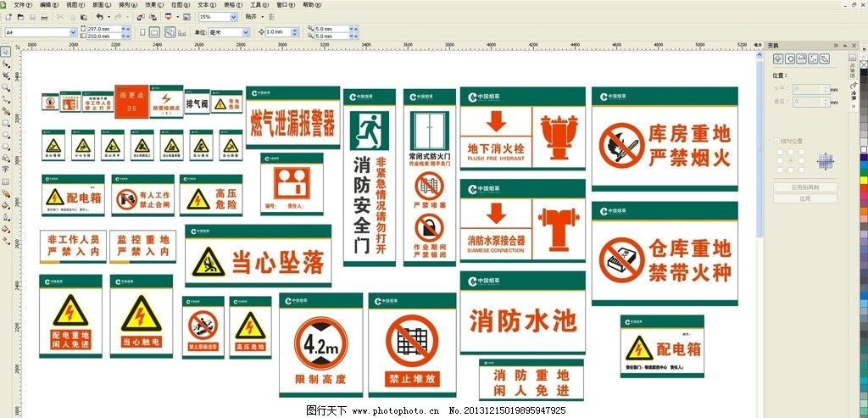Click the nudge offset 1.0 mm field
Image resolution: width=868 pixels, height=418 pixels.
click(x=278, y=32)
